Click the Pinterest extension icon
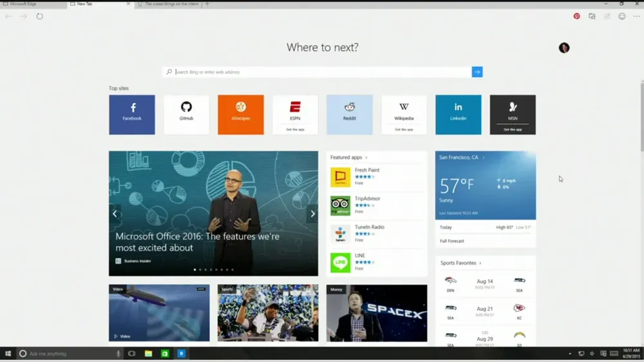The image size is (644, 362). click(576, 16)
